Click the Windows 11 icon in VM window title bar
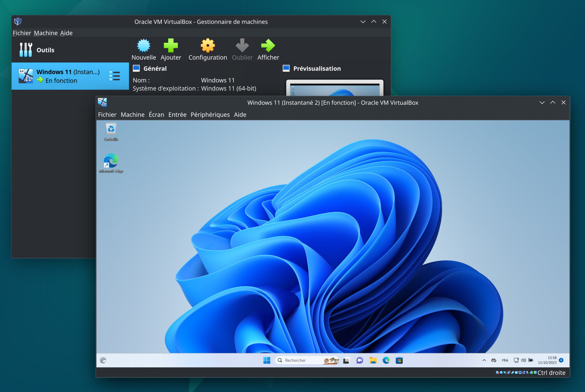The image size is (585, 392). pyautogui.click(x=102, y=102)
